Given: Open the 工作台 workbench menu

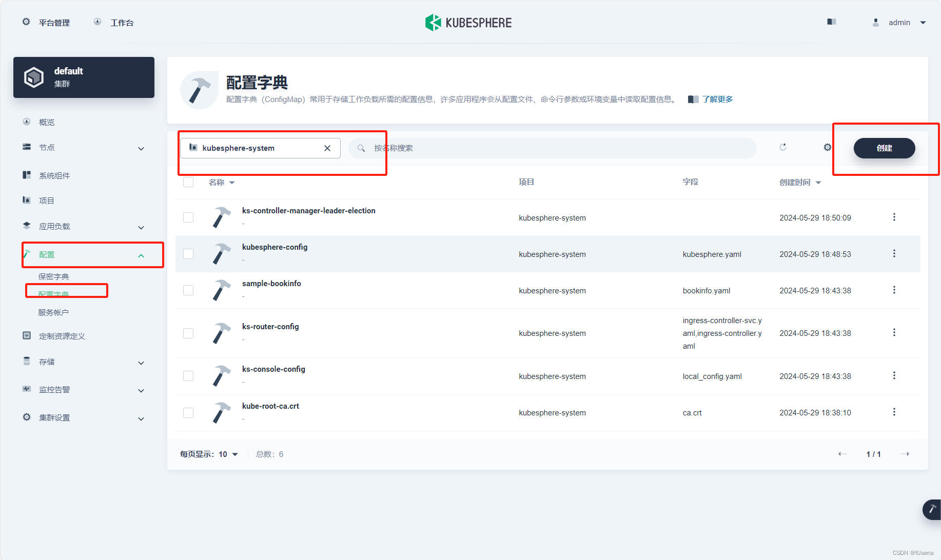Looking at the screenshot, I should pyautogui.click(x=113, y=23).
